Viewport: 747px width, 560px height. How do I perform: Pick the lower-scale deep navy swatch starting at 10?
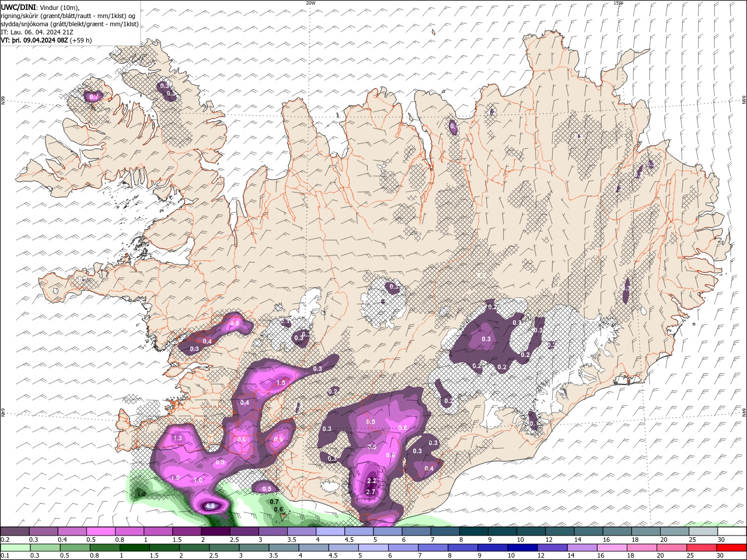point(522,548)
